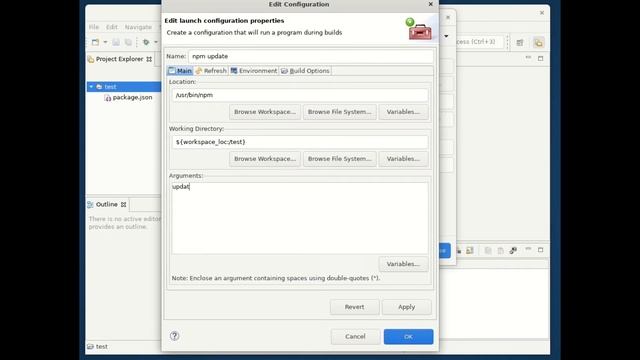
Task: Select the test project in explorer
Action: [x=110, y=87]
